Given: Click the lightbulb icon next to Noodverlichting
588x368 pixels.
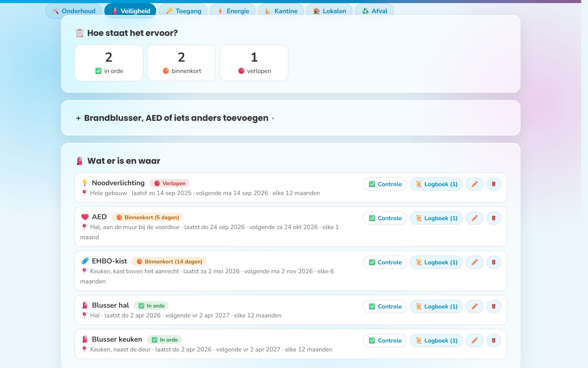Looking at the screenshot, I should point(85,183).
